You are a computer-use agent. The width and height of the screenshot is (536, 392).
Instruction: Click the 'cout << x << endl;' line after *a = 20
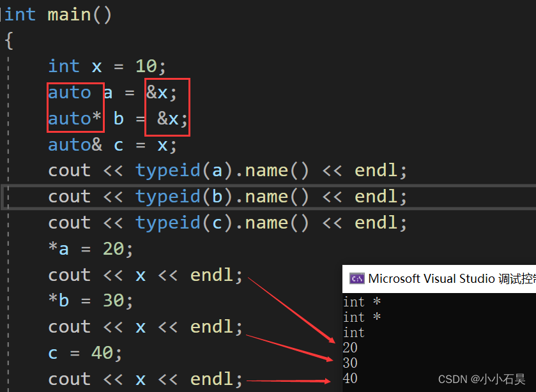coord(145,275)
